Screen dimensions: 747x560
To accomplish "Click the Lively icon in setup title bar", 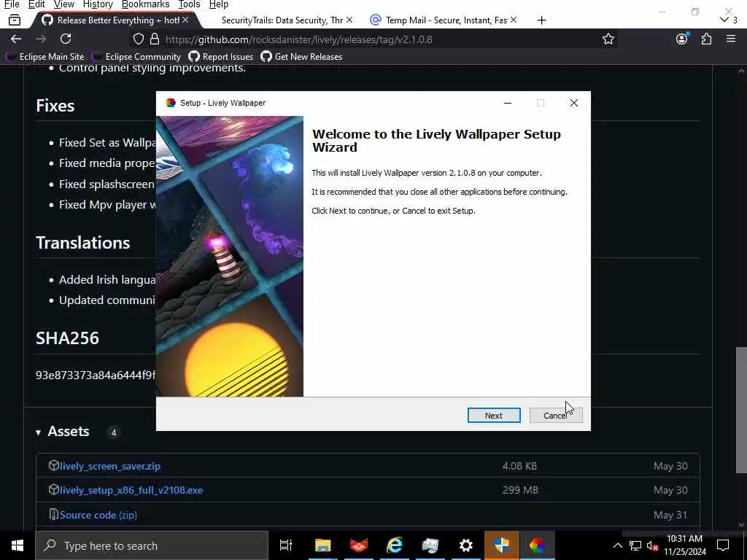I will coord(171,103).
